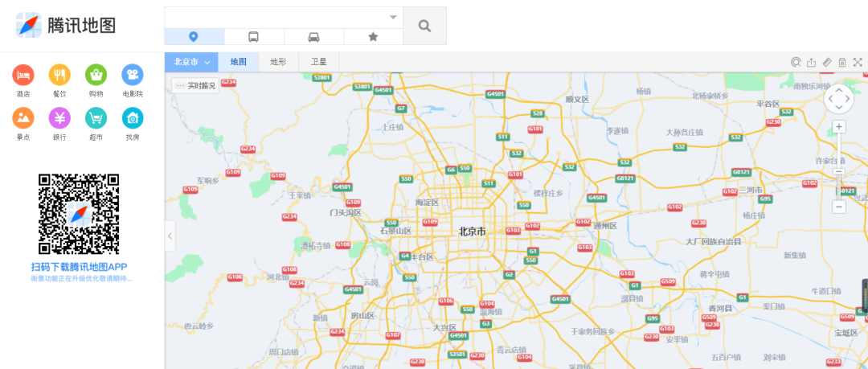Select the location pin search mode
Image resolution: width=868 pixels, height=369 pixels.
[x=194, y=36]
